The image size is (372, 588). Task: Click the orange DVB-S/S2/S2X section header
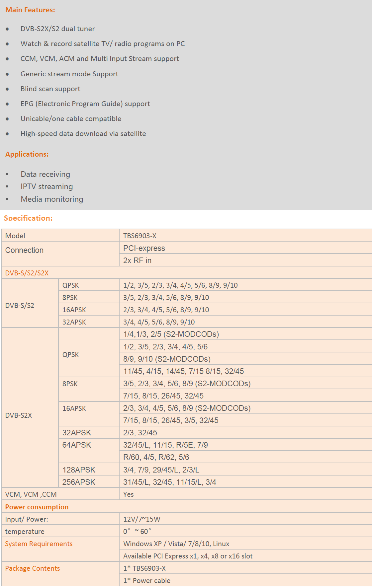tap(27, 273)
